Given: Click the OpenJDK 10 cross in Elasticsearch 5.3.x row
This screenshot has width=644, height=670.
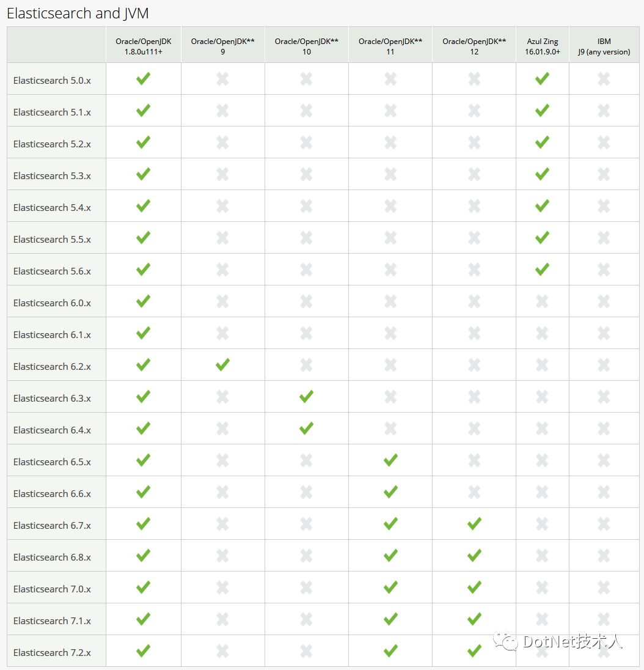Looking at the screenshot, I should coord(306,174).
